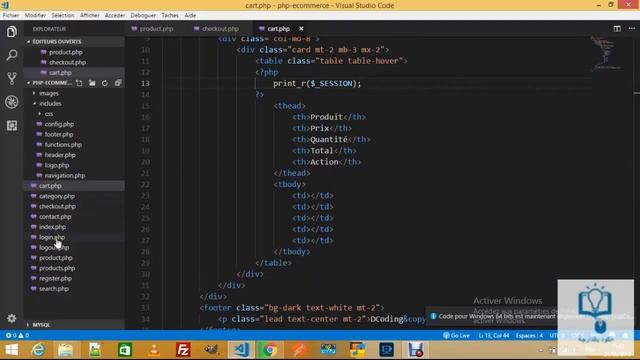Select product.php under open editors list
Screen dimensions: 640x360
pos(65,52)
